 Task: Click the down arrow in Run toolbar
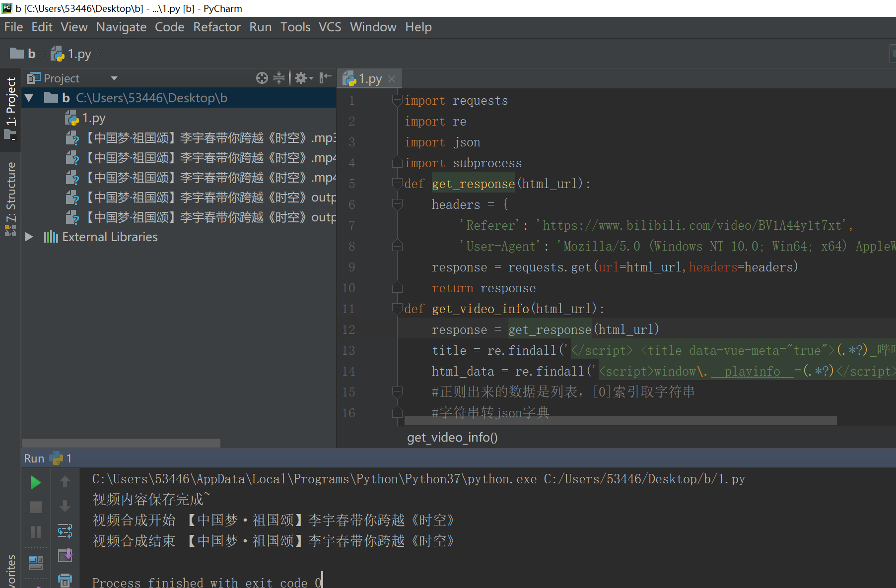point(65,506)
